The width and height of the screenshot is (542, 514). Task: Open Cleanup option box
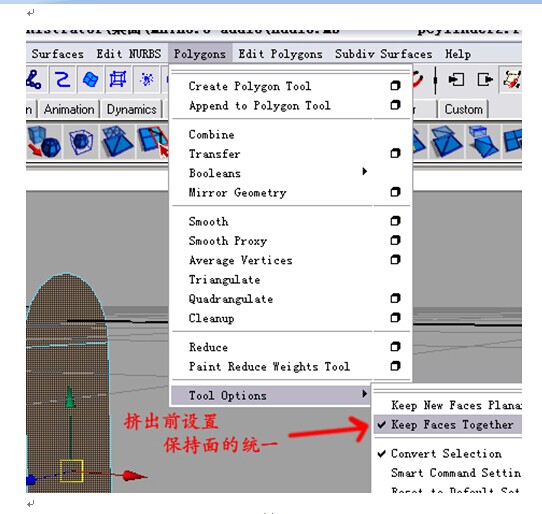pos(395,317)
